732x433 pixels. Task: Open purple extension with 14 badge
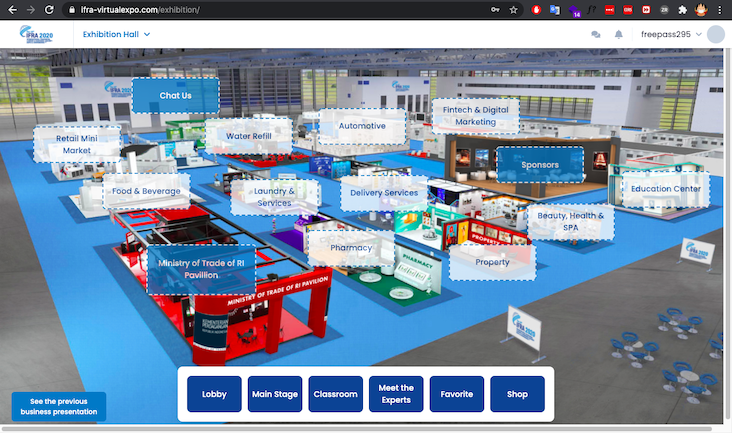[x=574, y=11]
